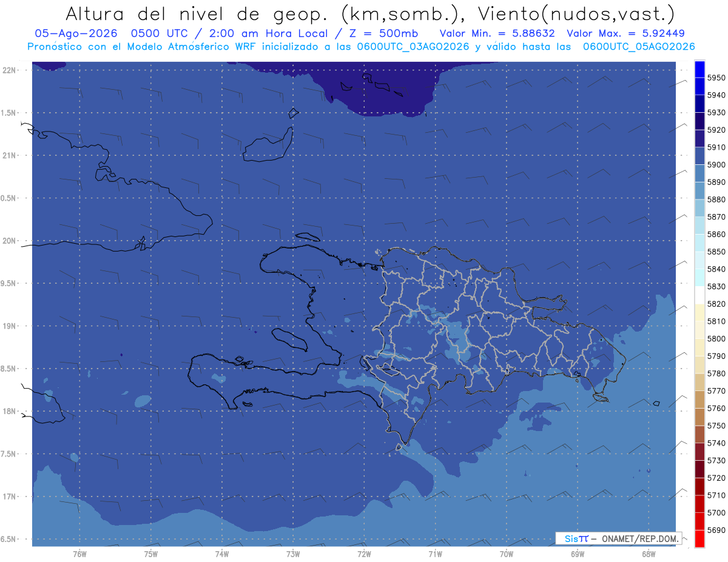Click the '5730' legend value

click(x=716, y=460)
